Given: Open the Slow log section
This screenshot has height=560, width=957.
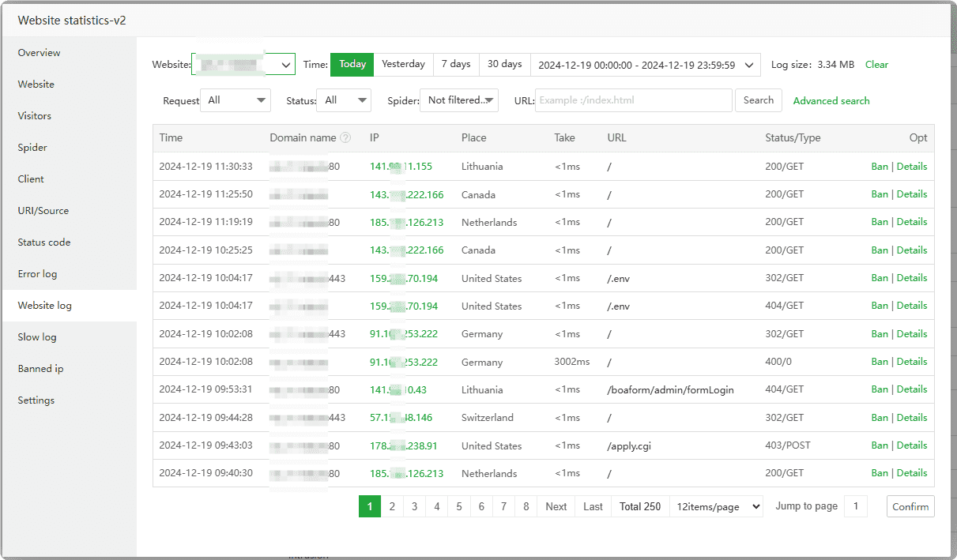Looking at the screenshot, I should [37, 337].
